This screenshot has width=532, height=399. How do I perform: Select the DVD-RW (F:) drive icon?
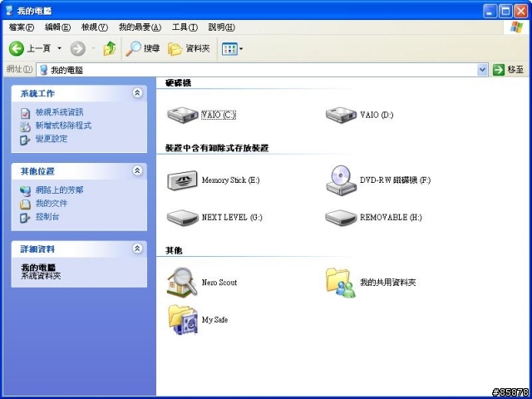click(341, 180)
